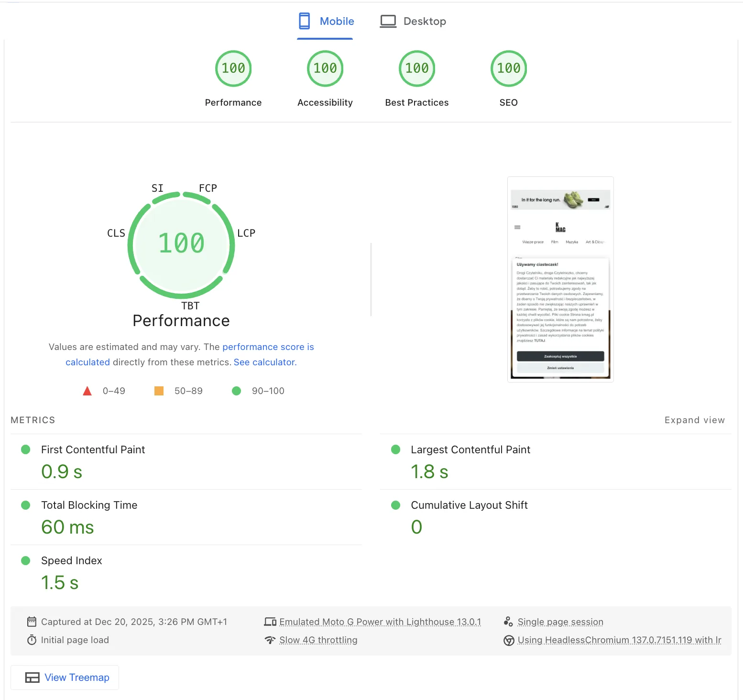Click the Performance score gauge at top
743x700 pixels.
233,69
